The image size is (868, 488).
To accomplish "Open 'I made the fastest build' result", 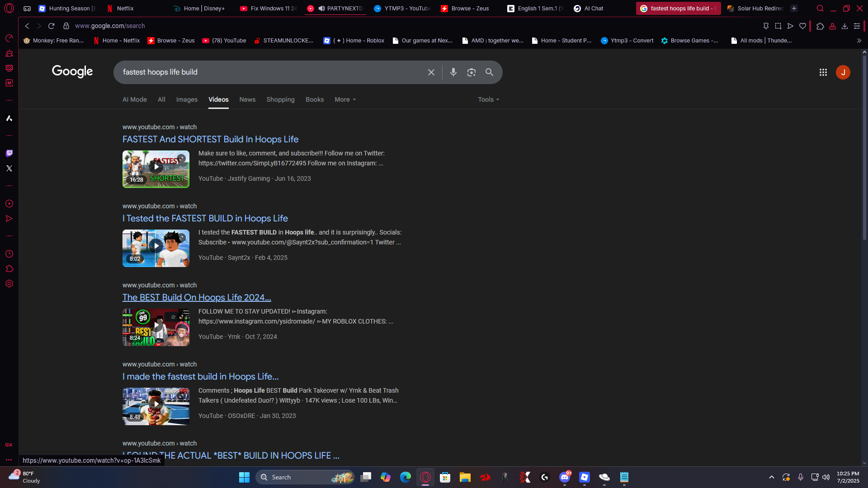I will tap(201, 376).
